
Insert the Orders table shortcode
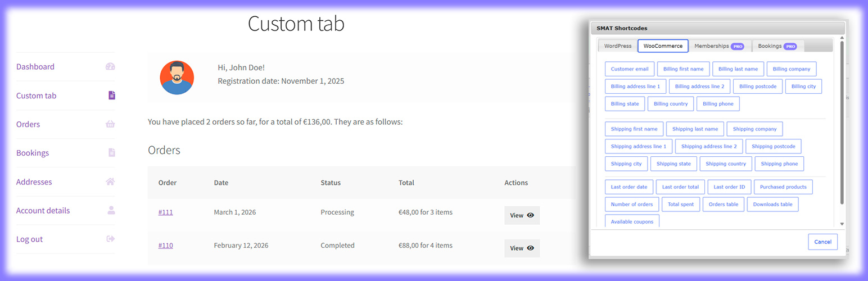723,205
